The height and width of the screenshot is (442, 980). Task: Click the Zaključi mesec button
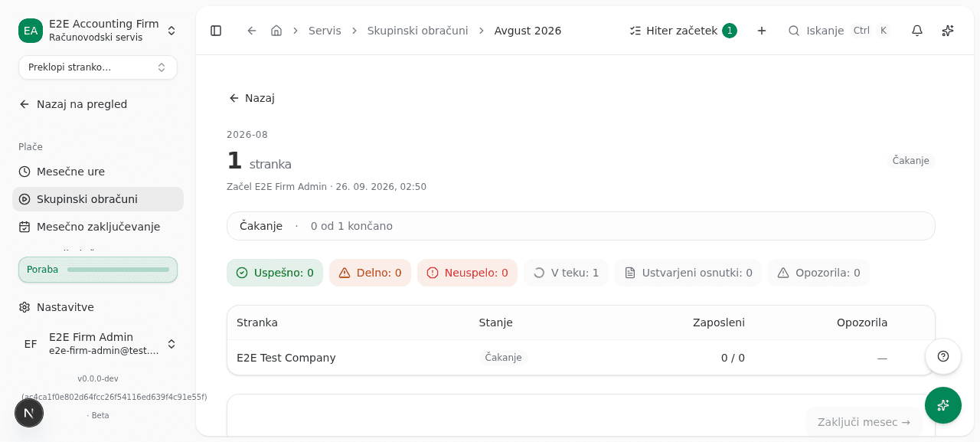click(864, 422)
